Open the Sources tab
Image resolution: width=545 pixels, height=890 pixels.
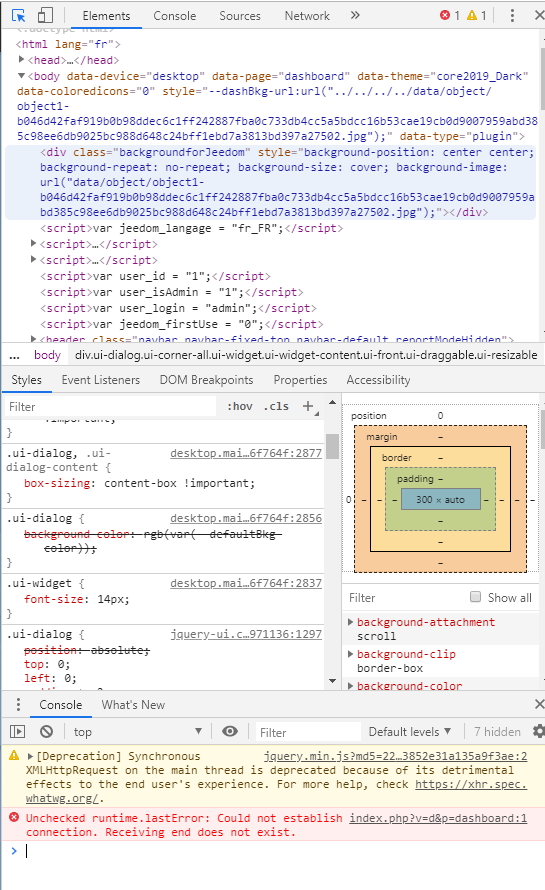240,16
